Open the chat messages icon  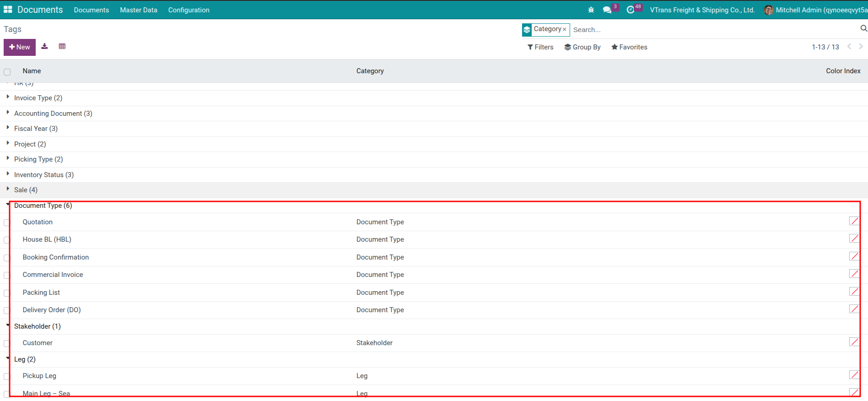pyautogui.click(x=607, y=10)
